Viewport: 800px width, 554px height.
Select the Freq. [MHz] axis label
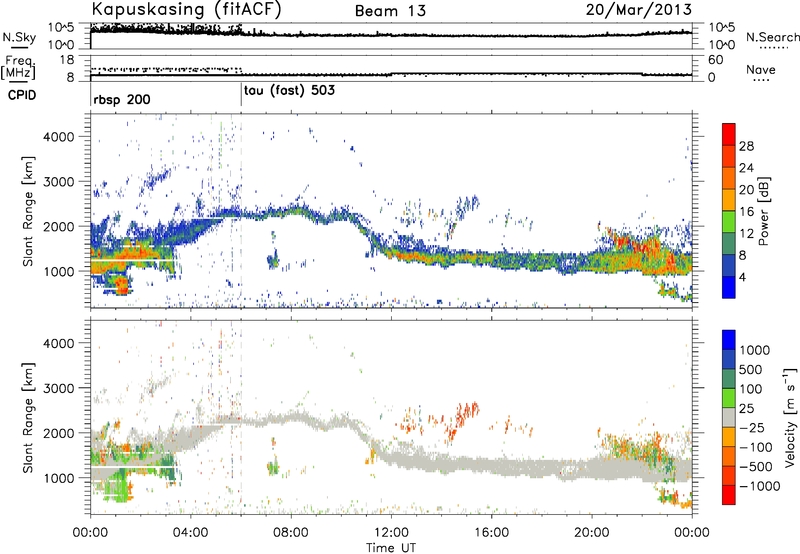18,67
